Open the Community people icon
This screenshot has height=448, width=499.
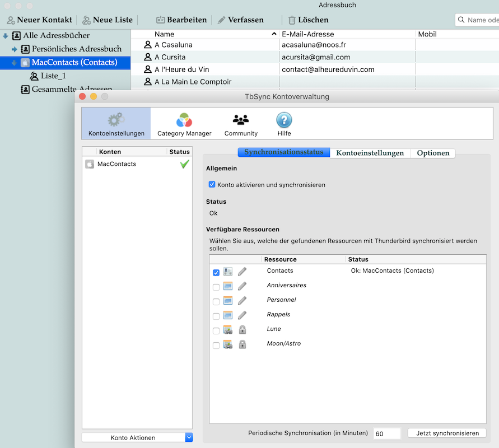pyautogui.click(x=241, y=120)
